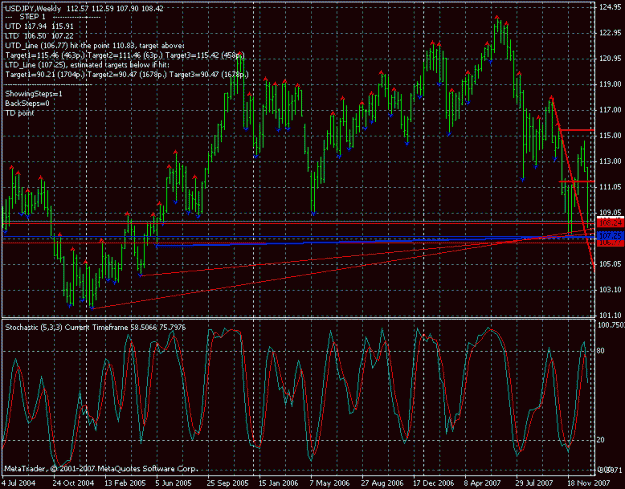625x489 pixels.
Task: Click the 124.95 price axis label
Action: (x=610, y=7)
